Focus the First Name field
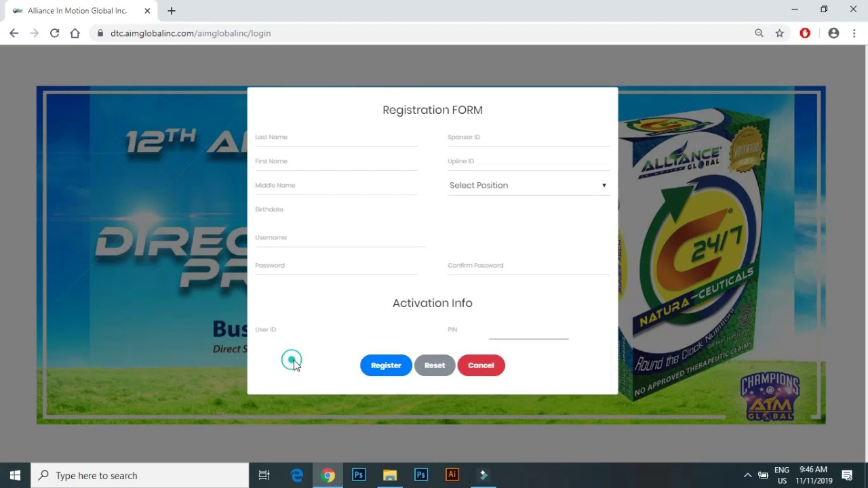 [336, 162]
